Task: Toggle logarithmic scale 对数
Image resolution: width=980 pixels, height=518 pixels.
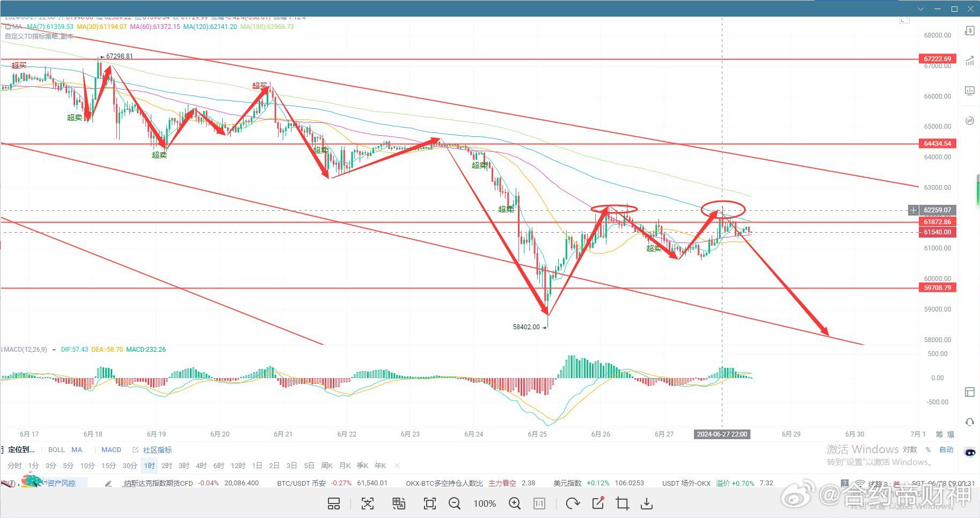Action: (910, 450)
